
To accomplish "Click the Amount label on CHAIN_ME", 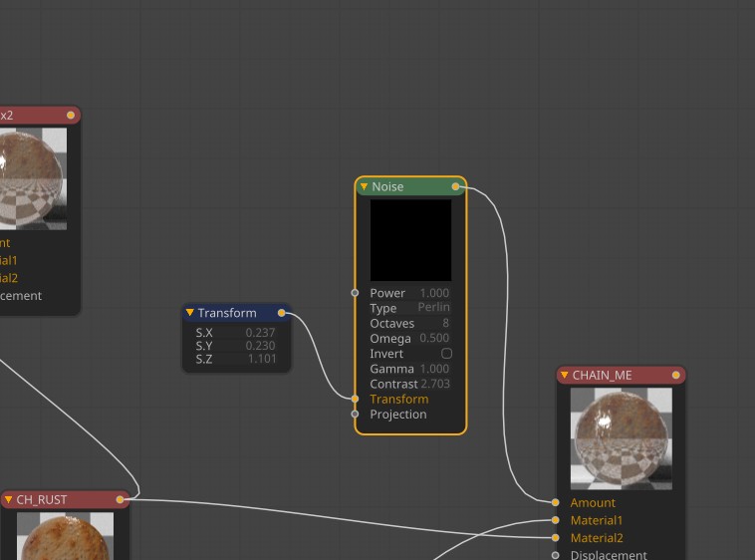I will click(x=593, y=502).
